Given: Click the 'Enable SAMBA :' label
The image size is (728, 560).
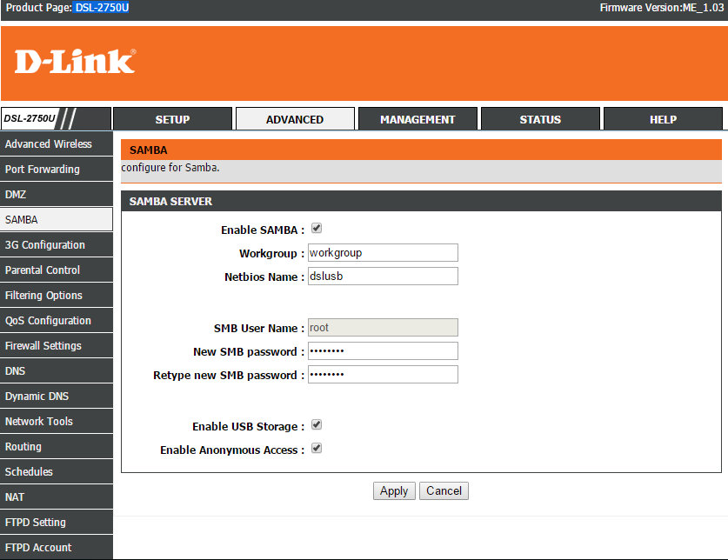Looking at the screenshot, I should coord(263,230).
